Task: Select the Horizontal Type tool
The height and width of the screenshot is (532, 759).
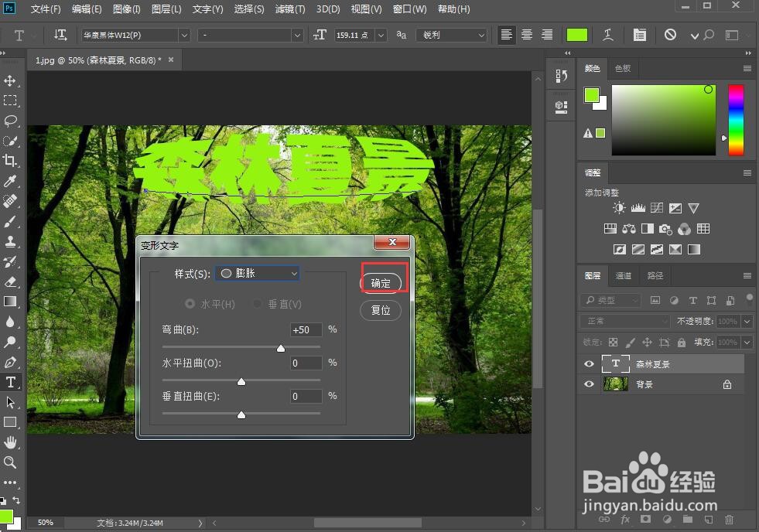Action: pos(10,382)
